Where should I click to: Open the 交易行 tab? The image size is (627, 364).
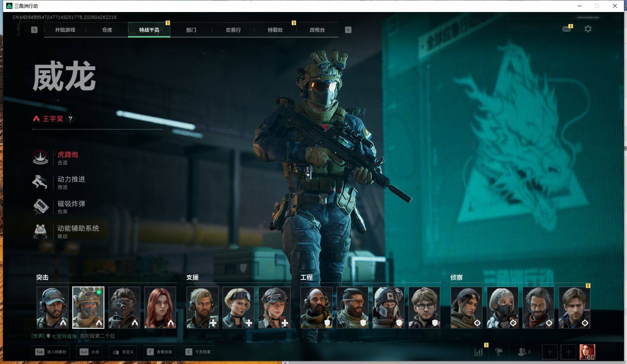(x=233, y=30)
